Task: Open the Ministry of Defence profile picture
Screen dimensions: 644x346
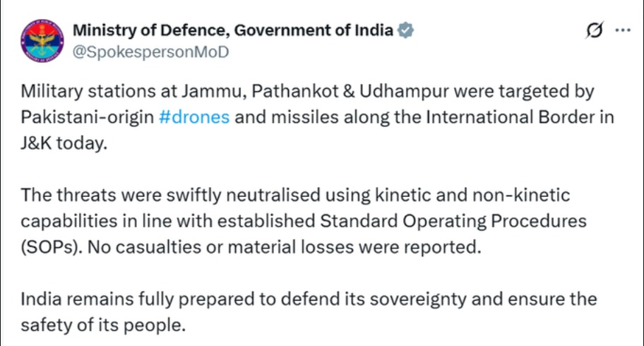Action: point(42,41)
